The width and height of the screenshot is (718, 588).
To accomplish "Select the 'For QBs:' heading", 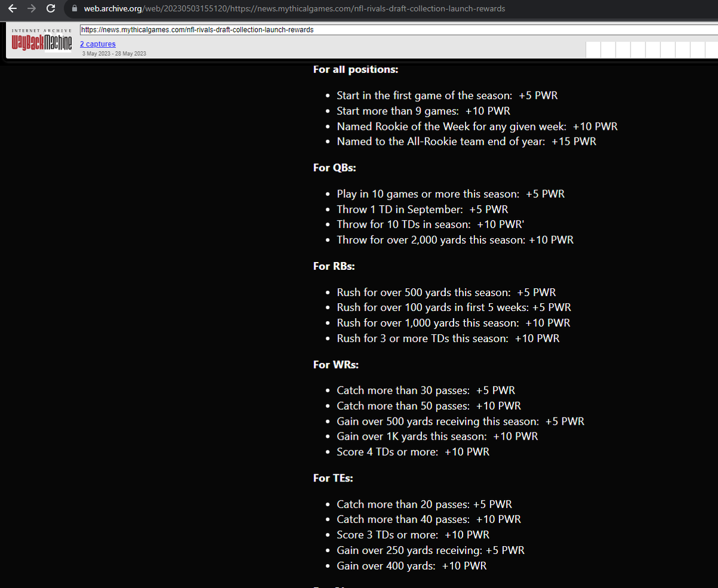I will coord(334,168).
